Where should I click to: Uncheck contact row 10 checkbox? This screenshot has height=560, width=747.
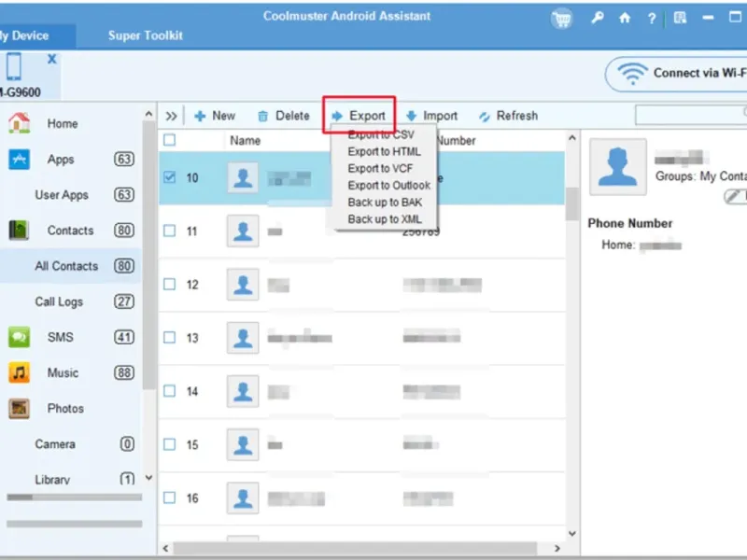169,177
